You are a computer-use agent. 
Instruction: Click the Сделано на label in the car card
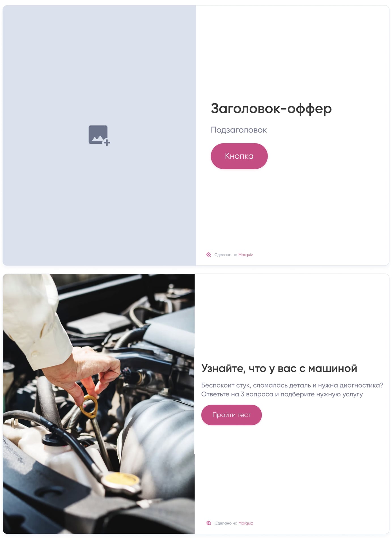point(226,523)
